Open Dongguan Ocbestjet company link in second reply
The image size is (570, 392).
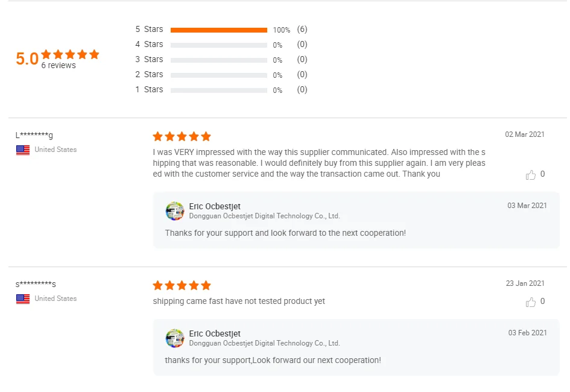[x=264, y=343]
